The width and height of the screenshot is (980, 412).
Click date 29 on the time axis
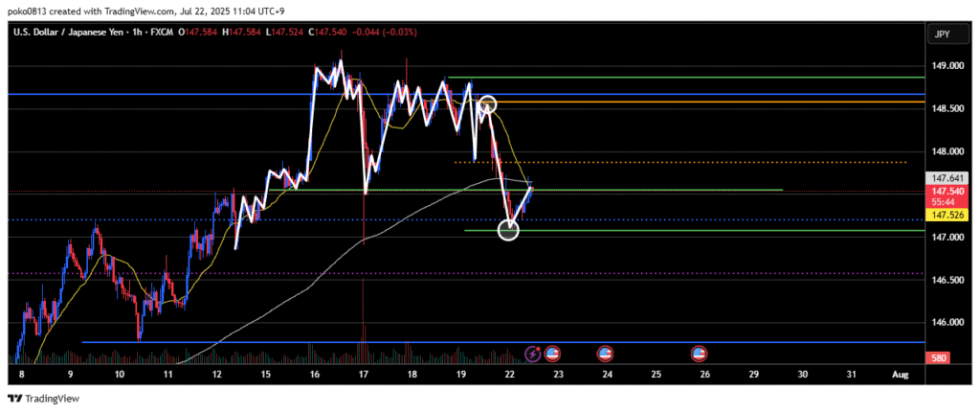click(x=753, y=374)
